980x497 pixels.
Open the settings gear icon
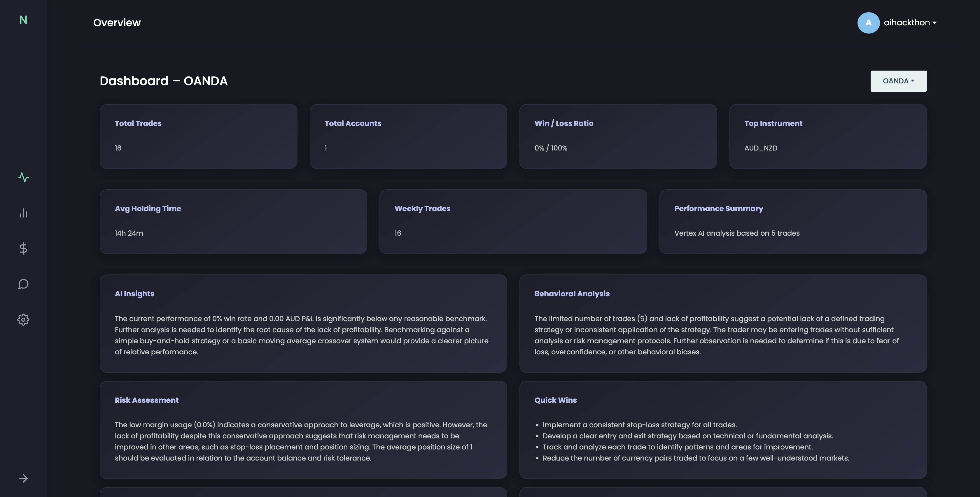[x=23, y=320]
